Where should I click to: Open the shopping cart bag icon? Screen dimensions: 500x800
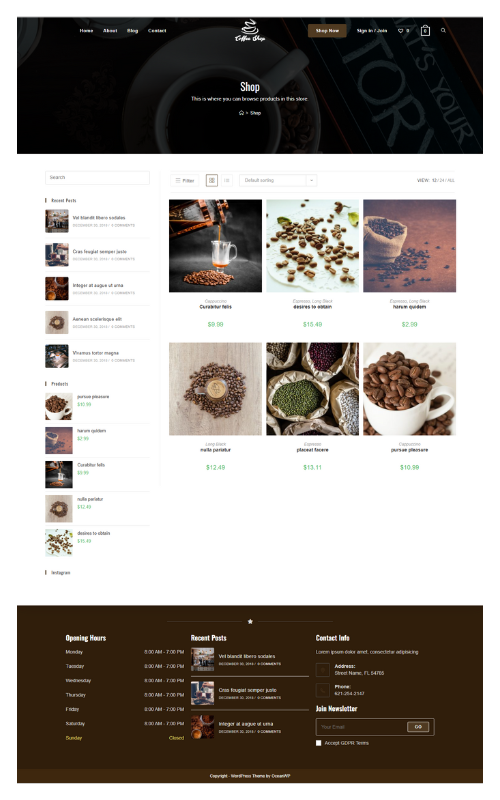pyautogui.click(x=425, y=31)
